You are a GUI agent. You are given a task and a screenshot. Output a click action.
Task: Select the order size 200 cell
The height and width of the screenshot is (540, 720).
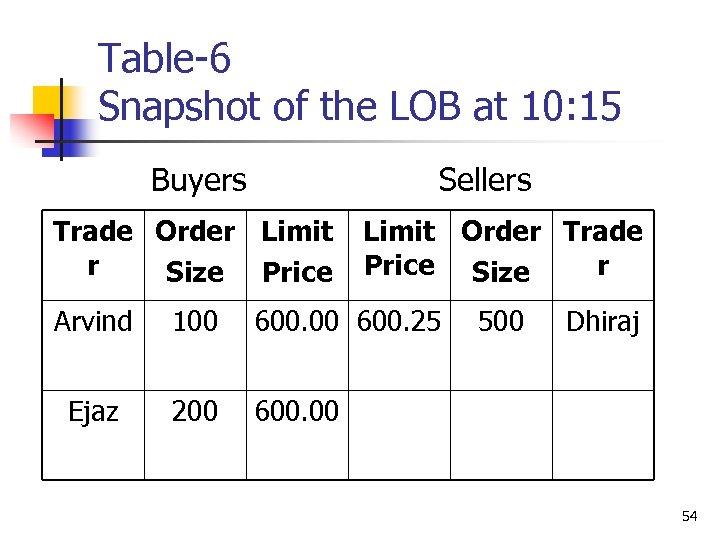click(195, 410)
